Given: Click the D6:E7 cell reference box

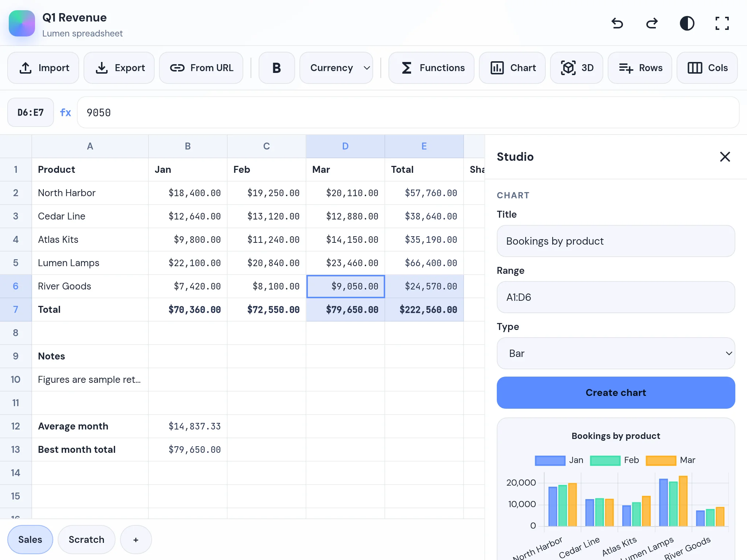Looking at the screenshot, I should click(x=31, y=112).
